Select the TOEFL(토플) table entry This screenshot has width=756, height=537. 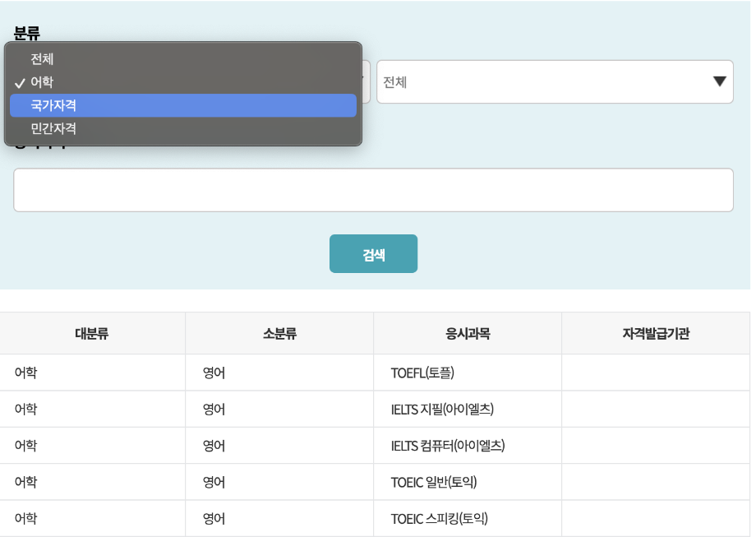[x=422, y=373]
